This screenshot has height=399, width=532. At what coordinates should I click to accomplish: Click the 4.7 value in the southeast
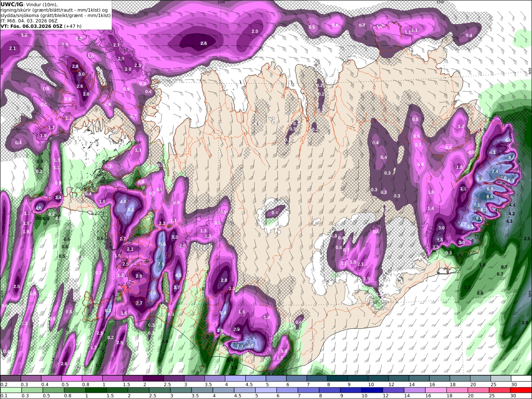pyautogui.click(x=463, y=224)
